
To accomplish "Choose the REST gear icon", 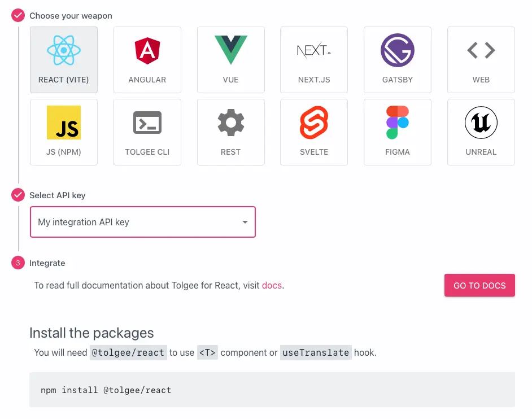I will (230, 123).
